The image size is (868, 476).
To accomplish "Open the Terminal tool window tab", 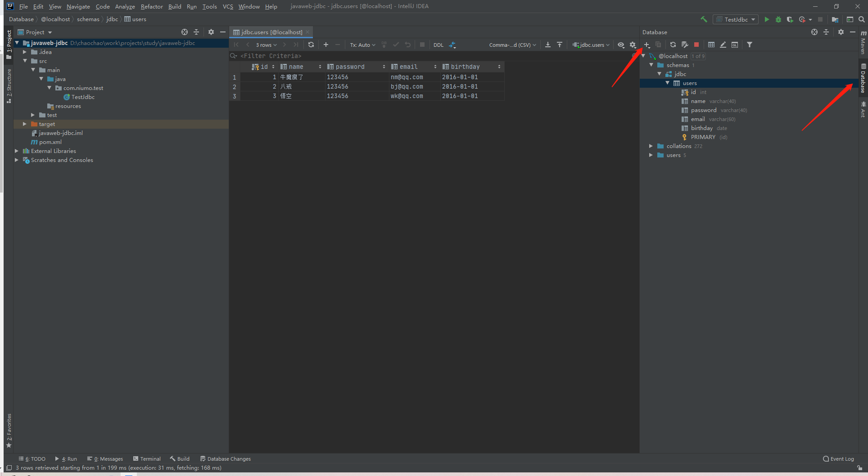I will click(x=147, y=459).
